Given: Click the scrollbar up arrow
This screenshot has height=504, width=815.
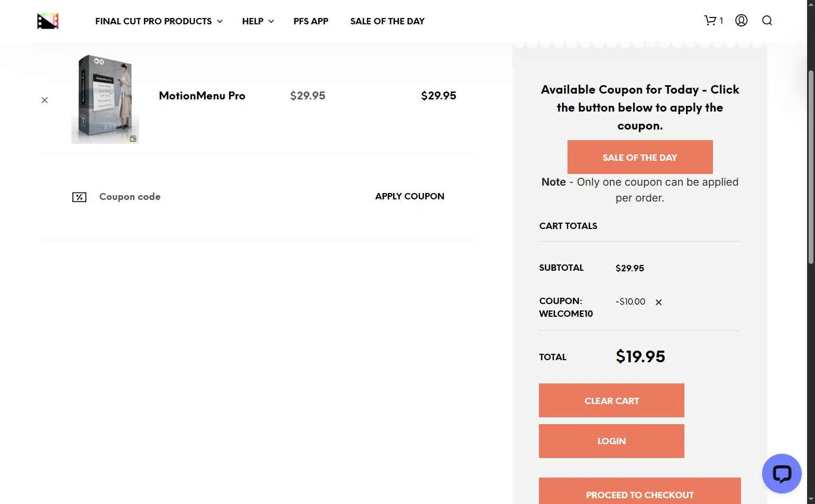Looking at the screenshot, I should (811, 4).
